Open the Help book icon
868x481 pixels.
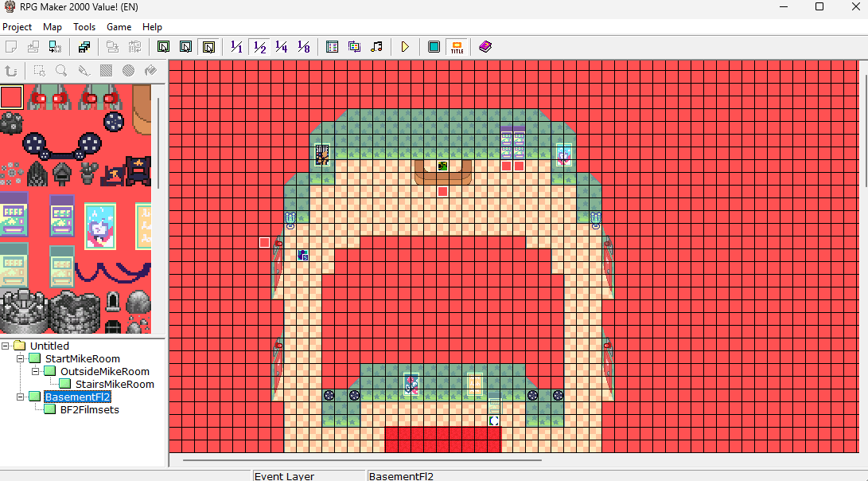coord(485,47)
